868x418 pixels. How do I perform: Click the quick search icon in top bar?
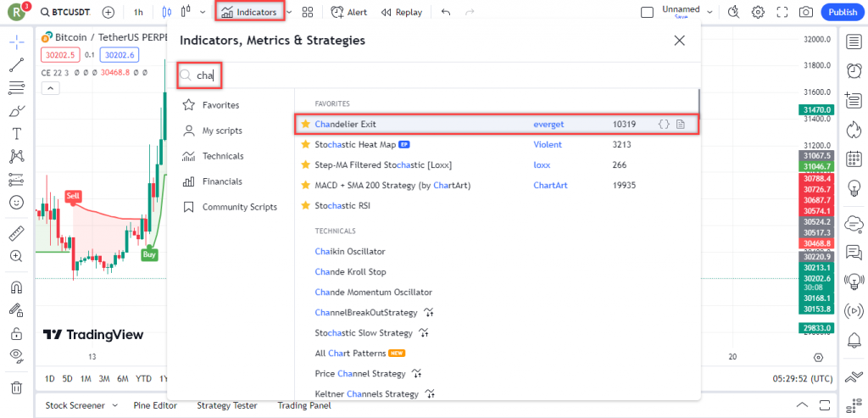733,12
